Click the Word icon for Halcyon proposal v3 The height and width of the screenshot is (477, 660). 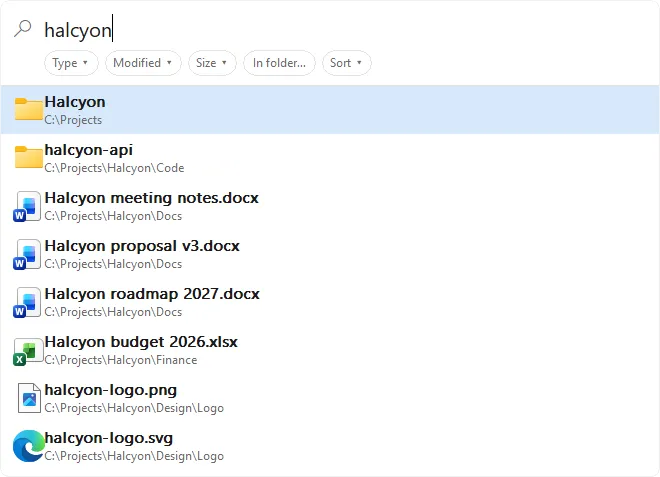pos(27,254)
